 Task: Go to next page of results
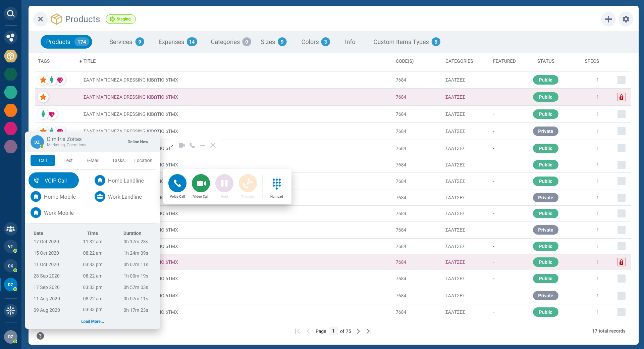pos(358,331)
